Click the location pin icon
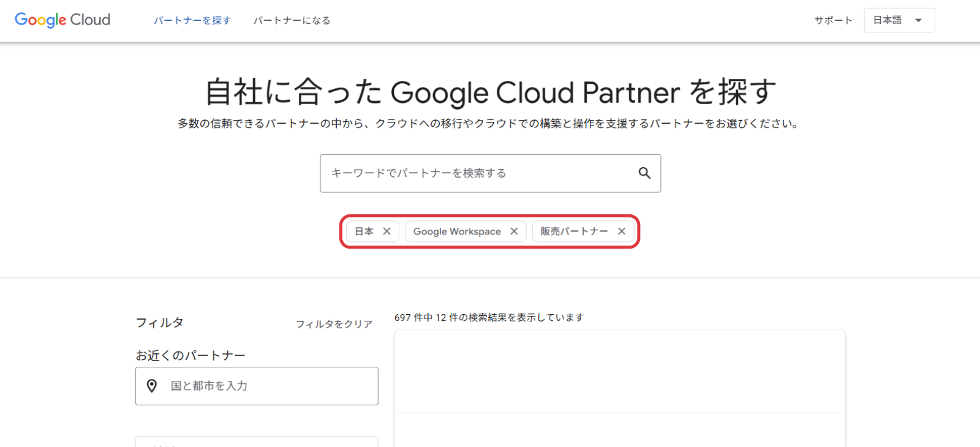Screen dimensions: 980x447 152,386
